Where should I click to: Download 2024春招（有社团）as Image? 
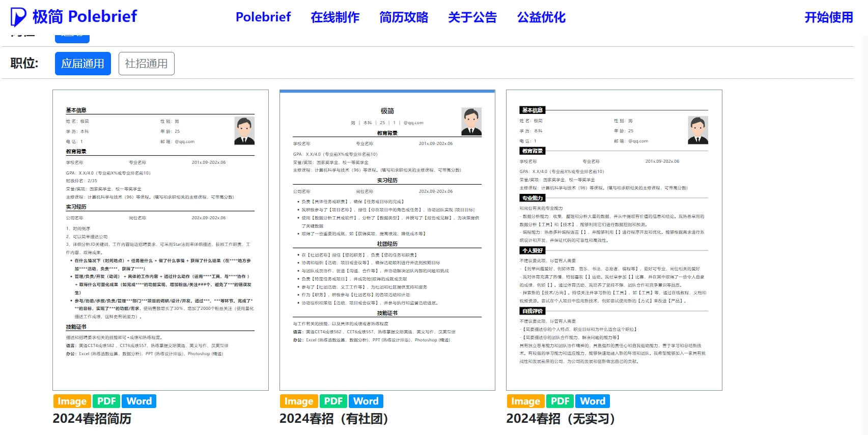(299, 401)
